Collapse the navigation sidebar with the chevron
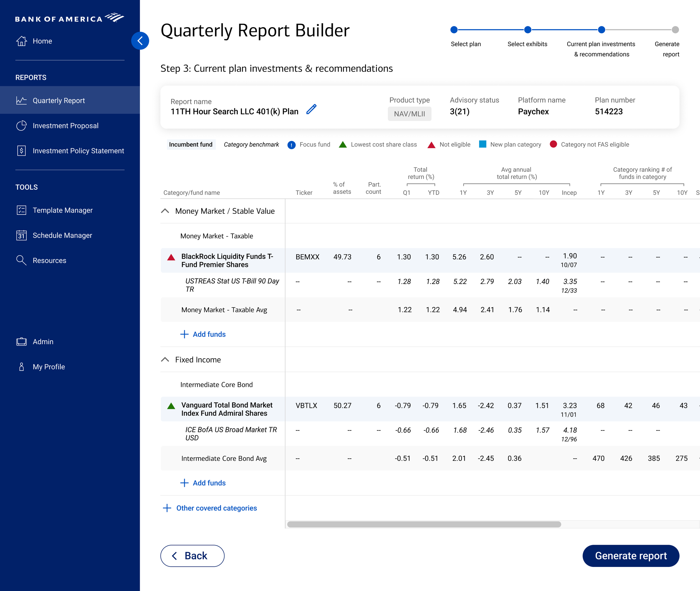 click(x=140, y=41)
